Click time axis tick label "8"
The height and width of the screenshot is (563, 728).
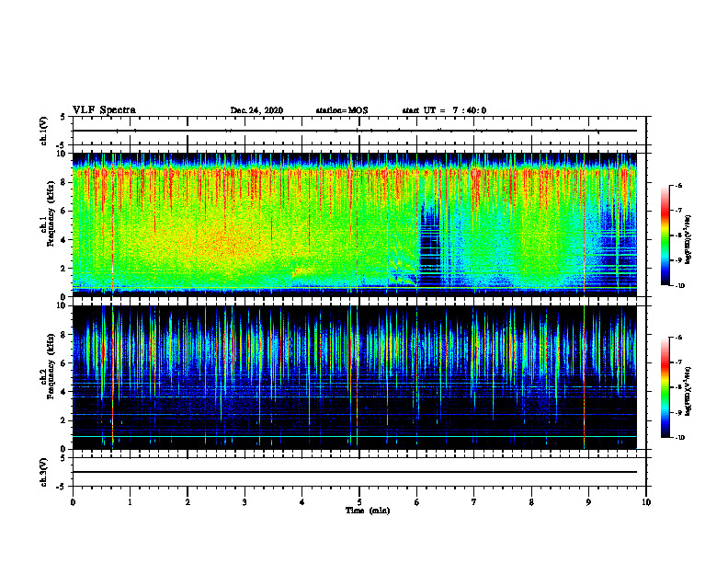pos(531,502)
